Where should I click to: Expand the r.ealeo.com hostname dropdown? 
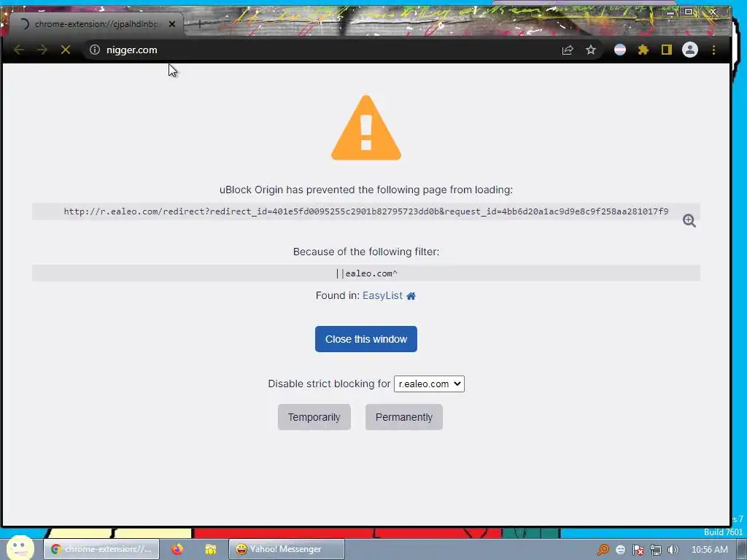coord(429,384)
